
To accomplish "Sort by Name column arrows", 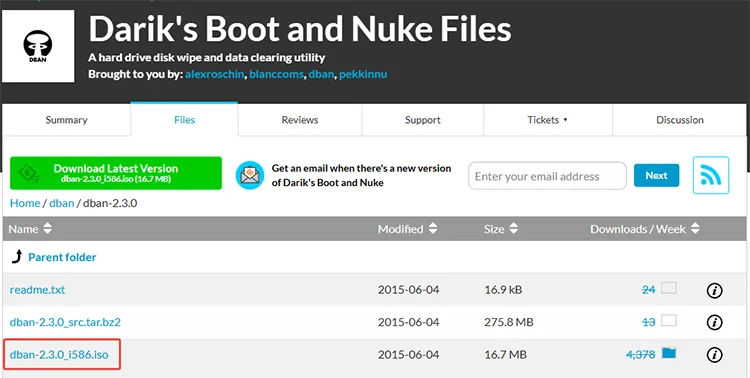I will 47,229.
